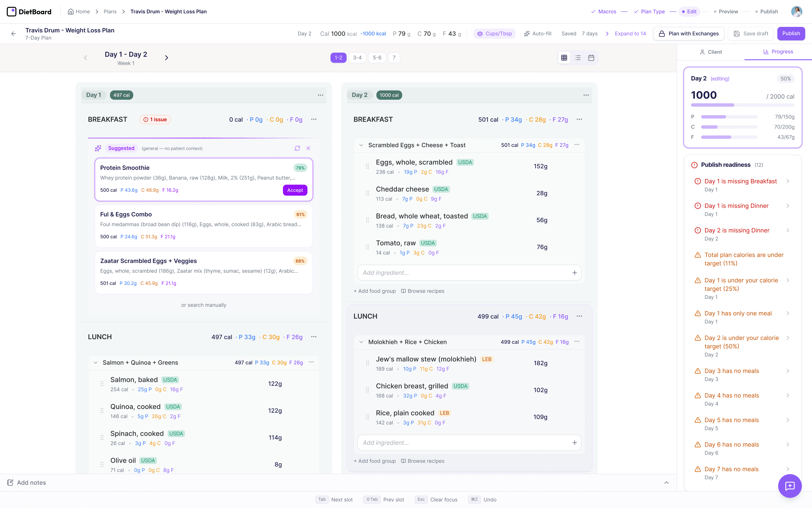This screenshot has width=812, height=508.
Task: Click the Add notes pencil icon
Action: point(10,483)
